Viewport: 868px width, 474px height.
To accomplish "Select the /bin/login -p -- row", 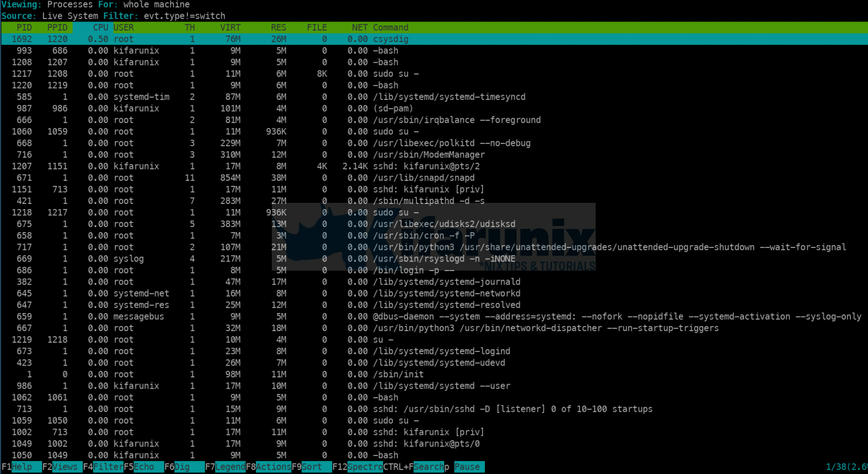I will [x=434, y=270].
